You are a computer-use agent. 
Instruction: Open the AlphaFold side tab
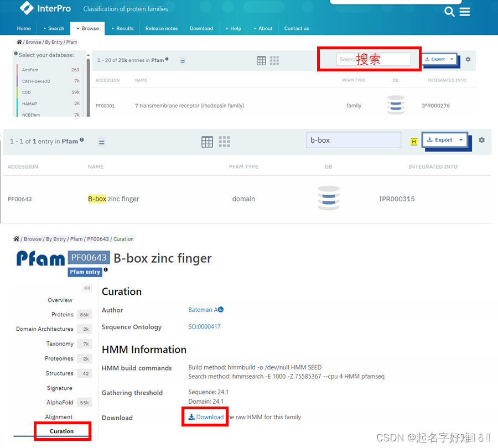[x=60, y=402]
